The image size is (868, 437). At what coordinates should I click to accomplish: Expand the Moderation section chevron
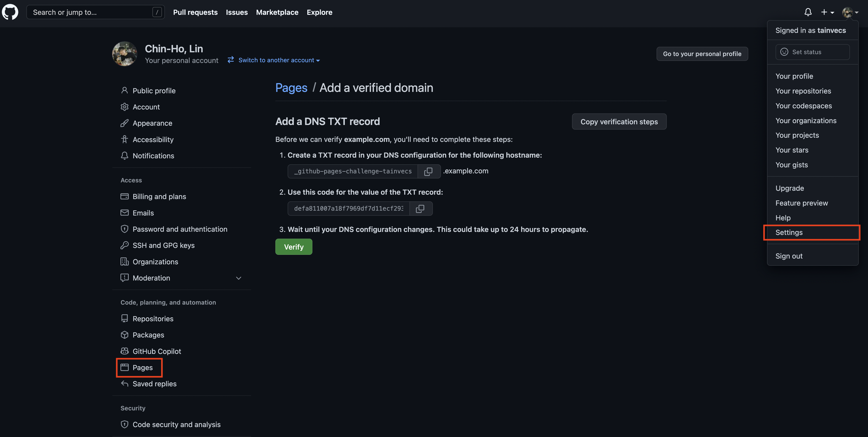[x=239, y=278]
